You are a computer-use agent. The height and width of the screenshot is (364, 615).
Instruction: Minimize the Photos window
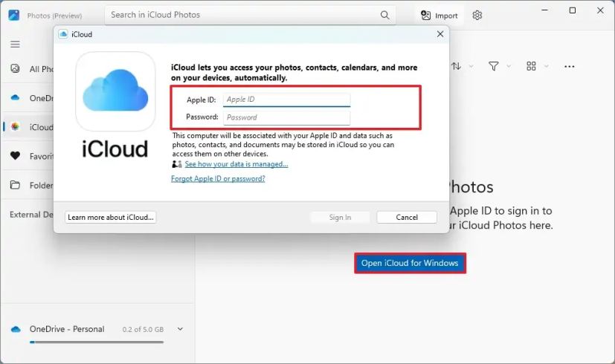(x=544, y=10)
